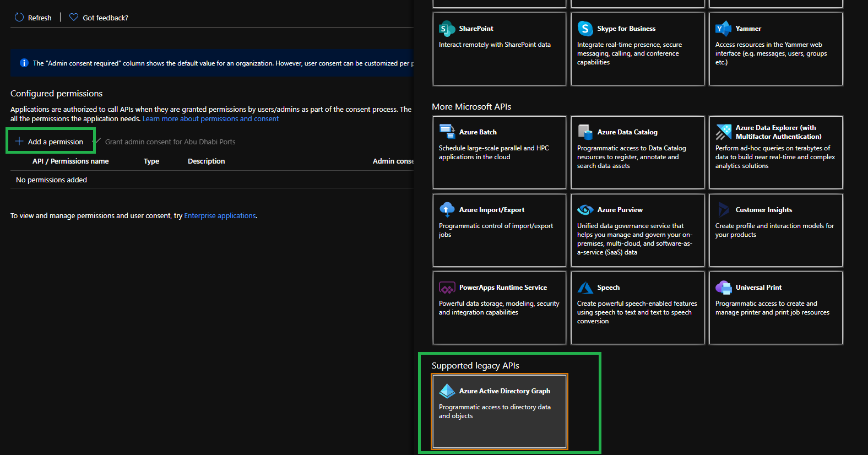Click the More Microsoft APIs heading

pyautogui.click(x=471, y=107)
